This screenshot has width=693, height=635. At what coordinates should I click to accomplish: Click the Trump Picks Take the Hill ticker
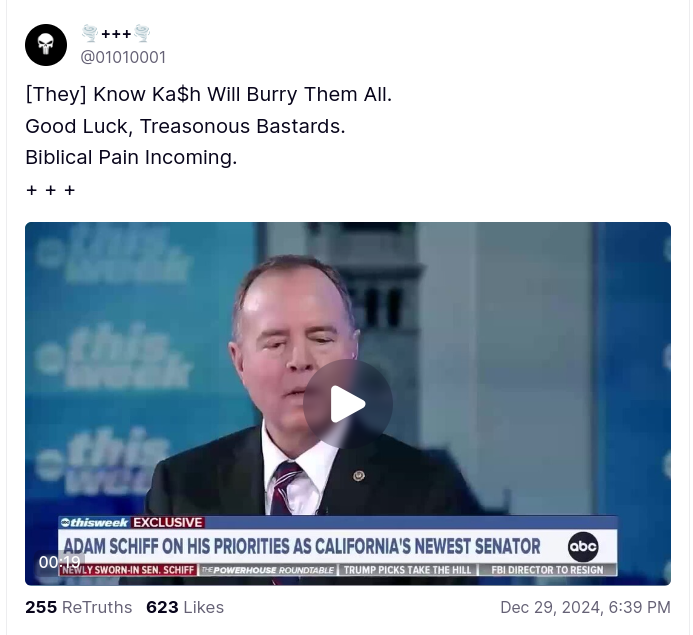407,570
